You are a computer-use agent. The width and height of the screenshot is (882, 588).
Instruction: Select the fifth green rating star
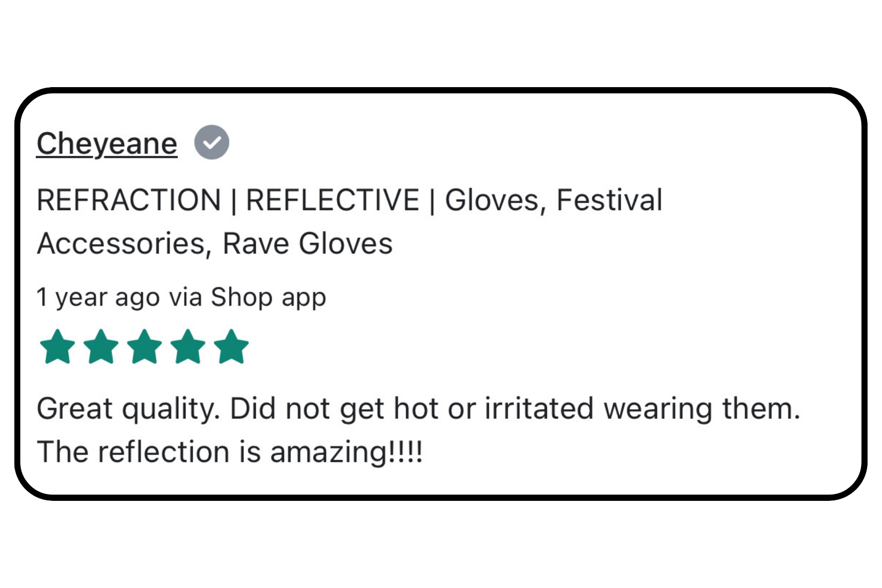[x=231, y=347]
